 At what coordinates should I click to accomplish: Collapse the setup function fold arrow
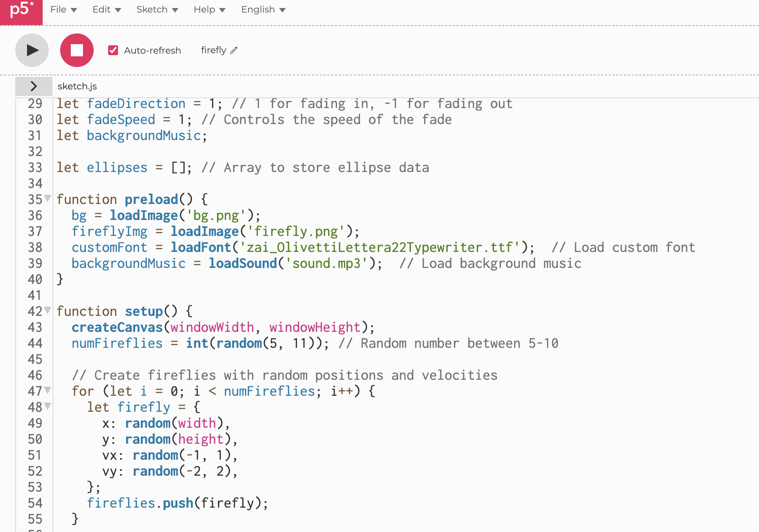coord(48,310)
